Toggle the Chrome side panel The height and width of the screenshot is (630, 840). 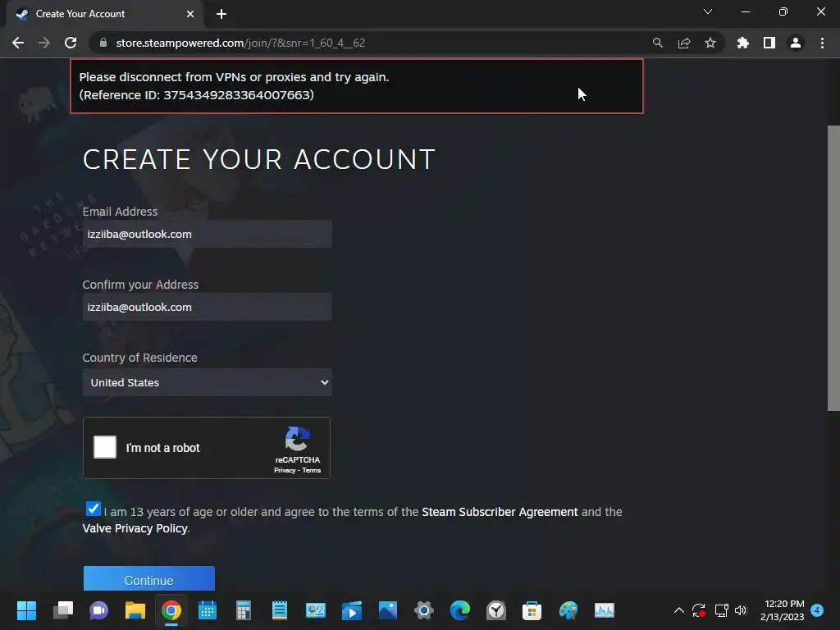(x=769, y=43)
